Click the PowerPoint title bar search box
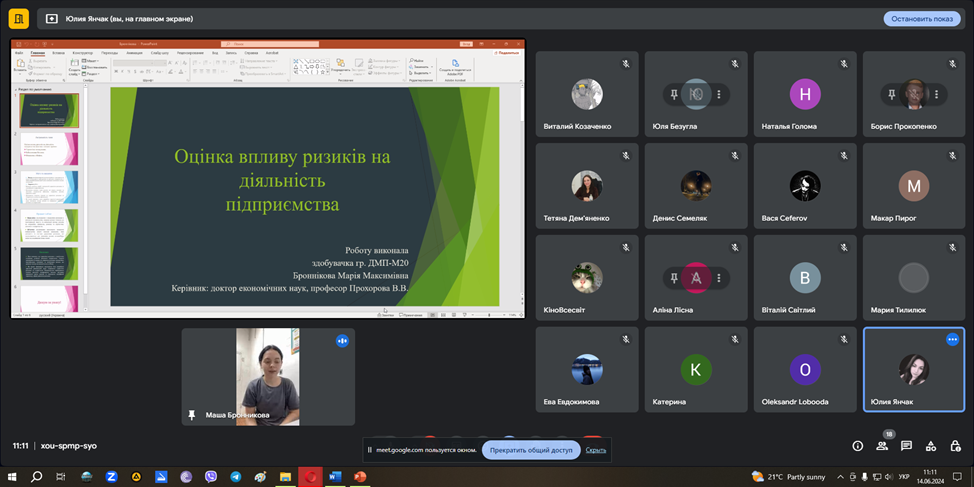The width and height of the screenshot is (974, 487). coord(271,44)
